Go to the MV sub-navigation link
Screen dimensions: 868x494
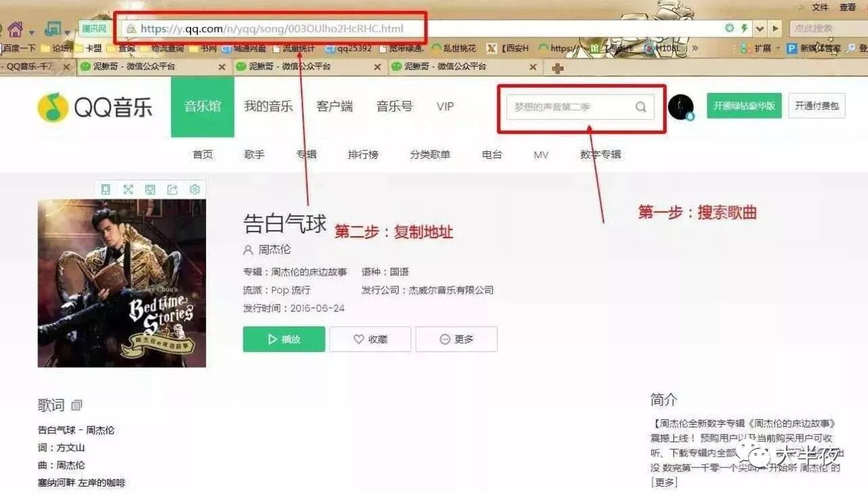[x=541, y=155]
